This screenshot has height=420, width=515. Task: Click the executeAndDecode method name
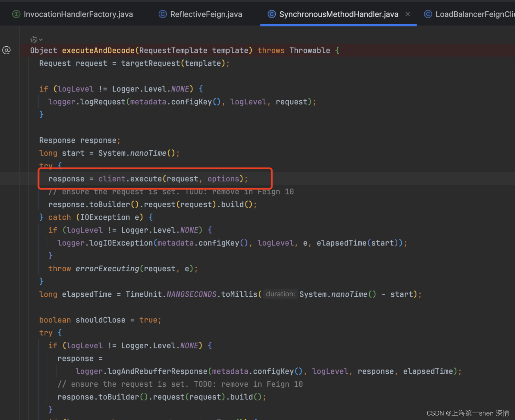[x=98, y=50]
